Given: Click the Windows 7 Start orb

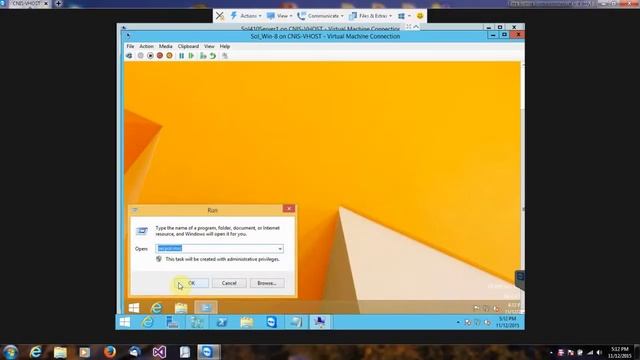Looking at the screenshot, I should click(11, 352).
